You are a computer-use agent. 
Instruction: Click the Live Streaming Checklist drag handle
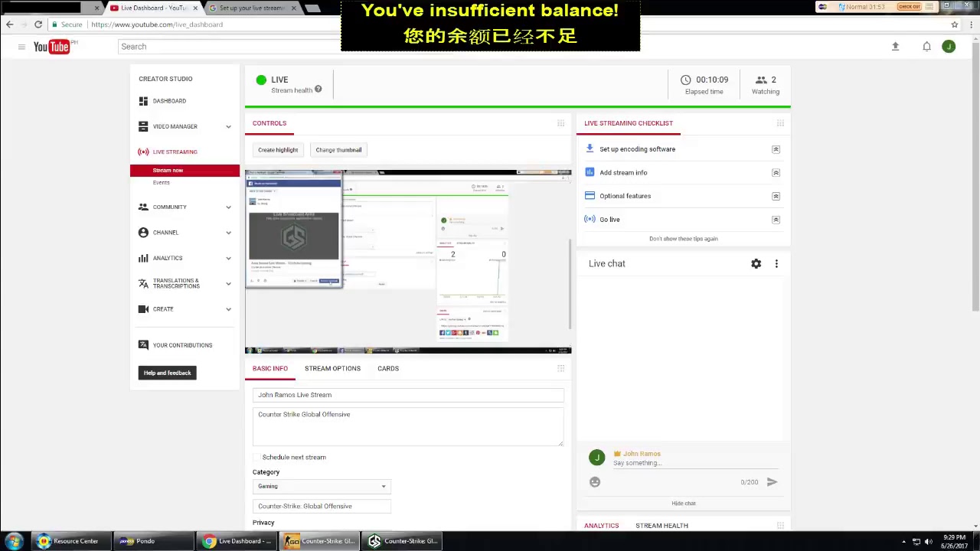pos(780,123)
